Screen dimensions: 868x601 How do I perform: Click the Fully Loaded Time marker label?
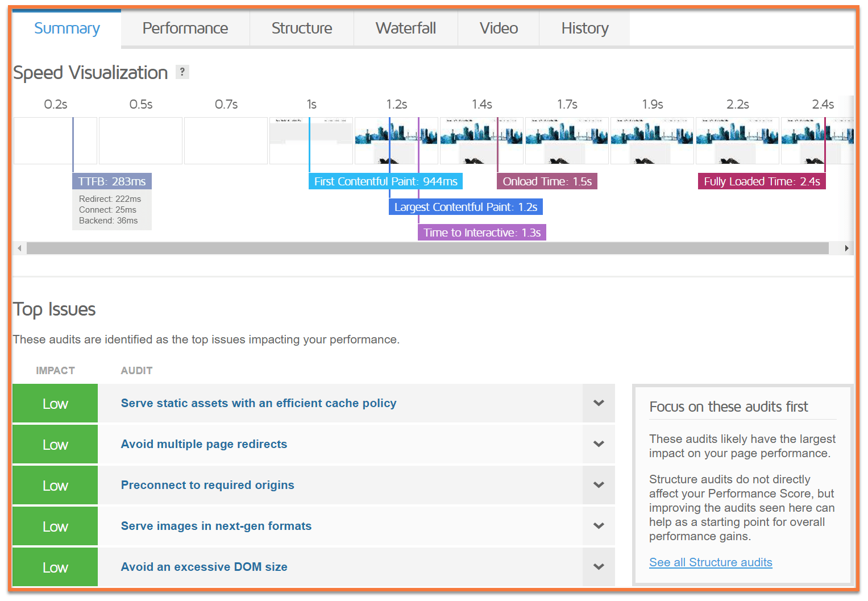pyautogui.click(x=761, y=181)
